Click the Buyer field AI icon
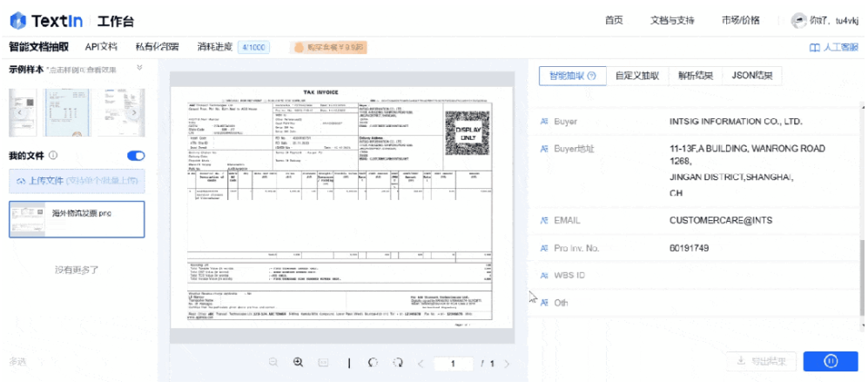Viewport: 868px width, 388px height. pyautogui.click(x=543, y=121)
